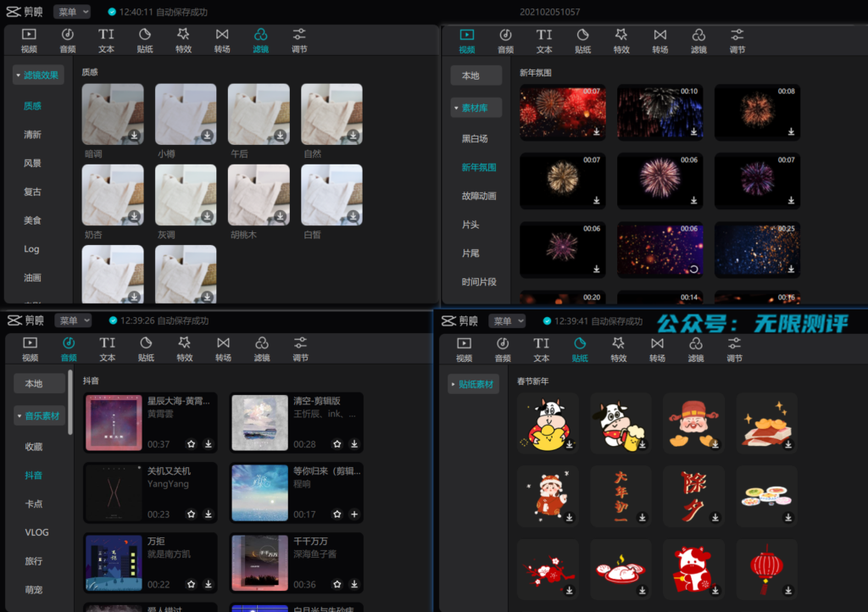Switch to 故障动画 in the material library
This screenshot has height=612, width=868.
coord(479,196)
